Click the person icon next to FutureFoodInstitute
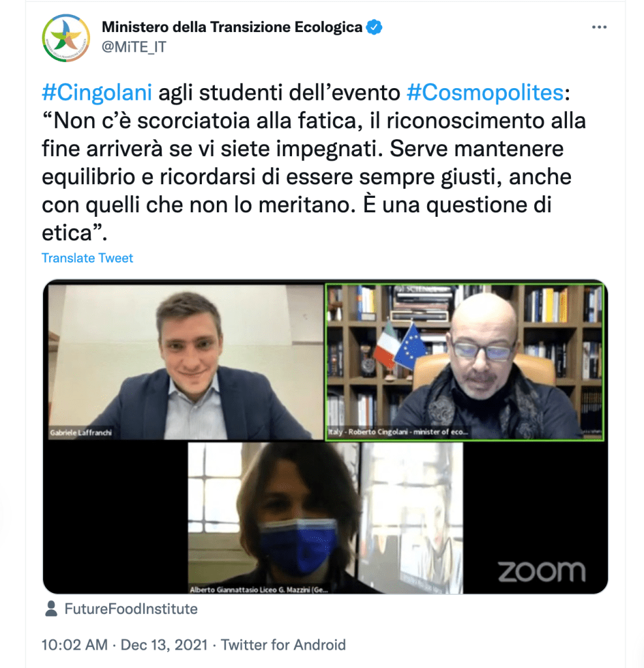 [51, 609]
